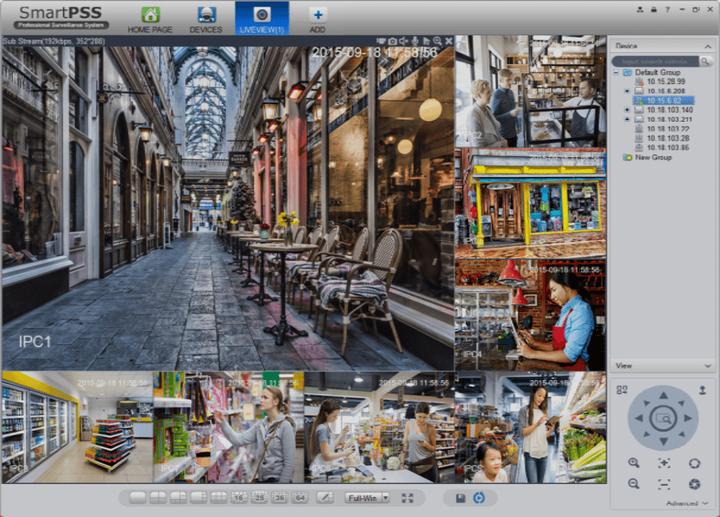This screenshot has height=517, width=720.
Task: Go to the HOME PAGE tab
Action: (x=150, y=19)
